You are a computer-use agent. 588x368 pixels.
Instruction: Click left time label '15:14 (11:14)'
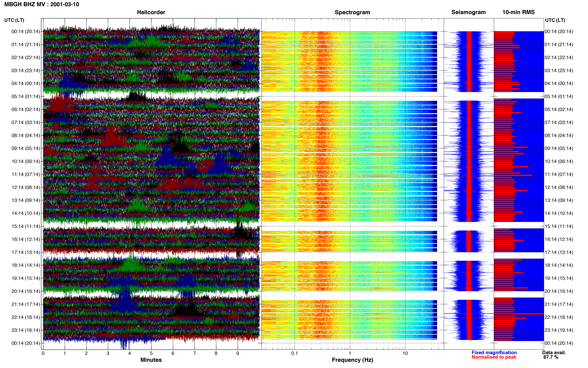[x=26, y=226]
